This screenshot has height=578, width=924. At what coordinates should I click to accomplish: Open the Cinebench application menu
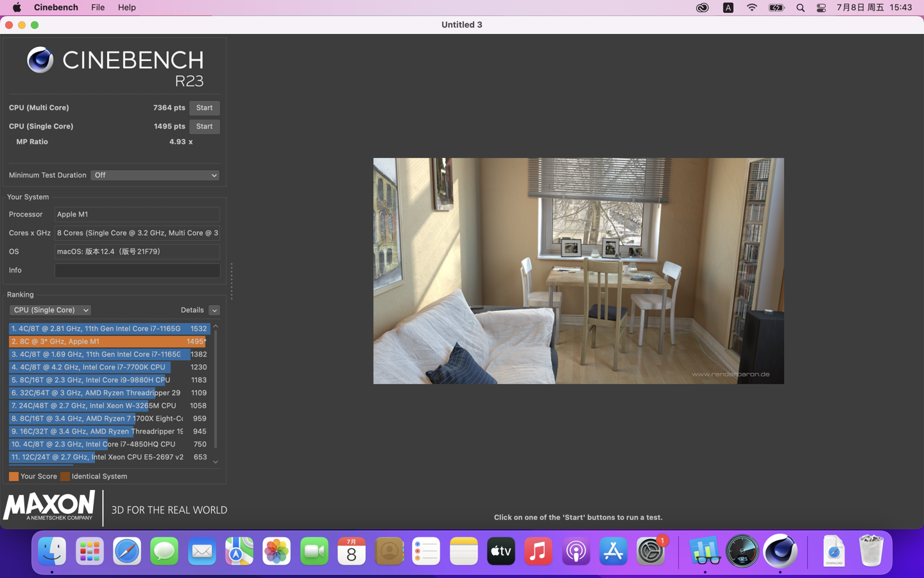[x=56, y=8]
